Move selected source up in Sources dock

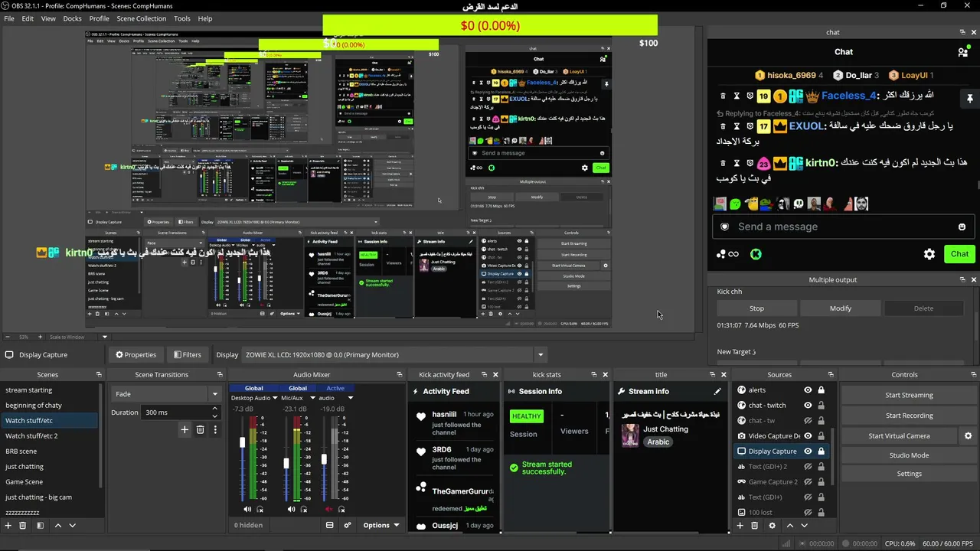click(790, 526)
